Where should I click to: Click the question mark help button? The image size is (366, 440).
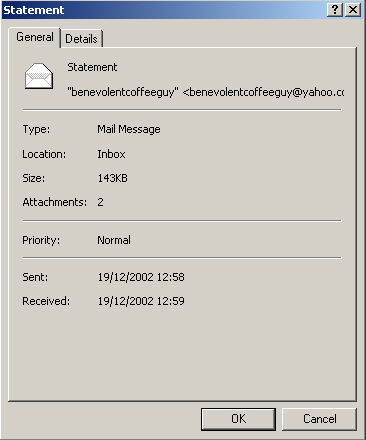(335, 10)
